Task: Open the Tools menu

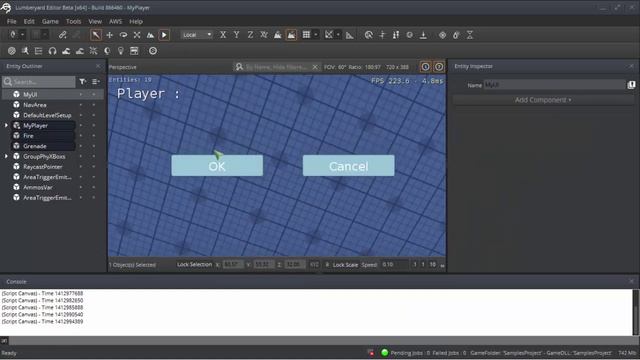Action: pyautogui.click(x=73, y=21)
